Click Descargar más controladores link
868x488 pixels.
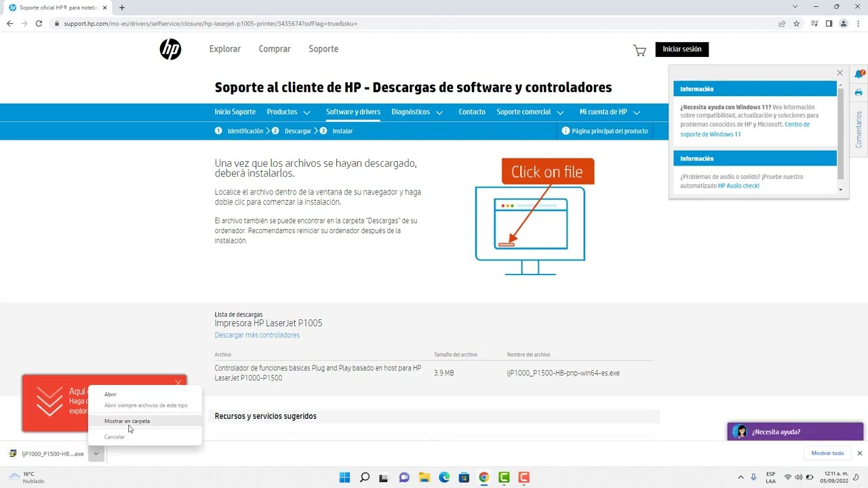[x=257, y=335]
